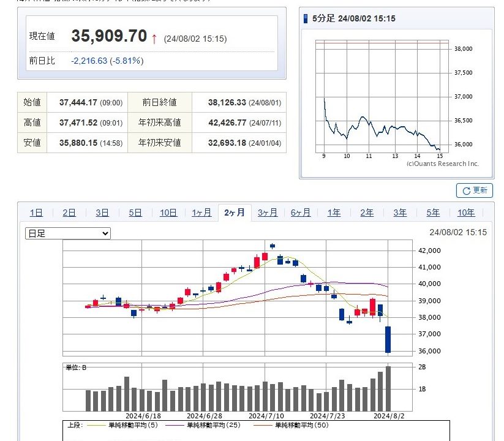Open the 日足 chart interval dropdown
Viewport: 504px width, 441px height.
68,233
